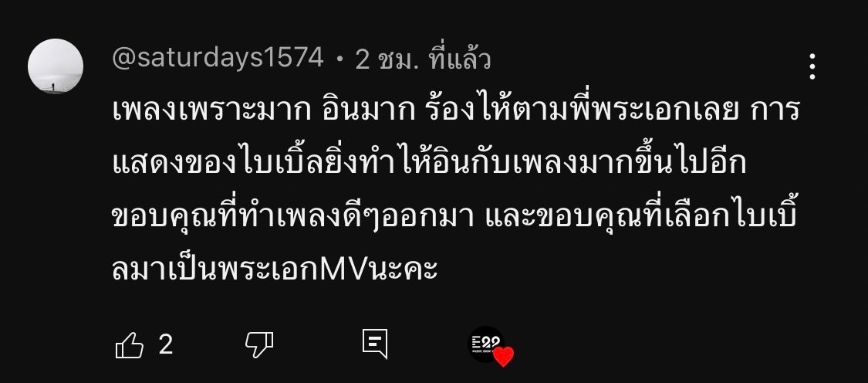Click "และขอบคุณที่เลือกไบเบิ้" in the third line
The width and height of the screenshot is (868, 383).
coord(641,218)
